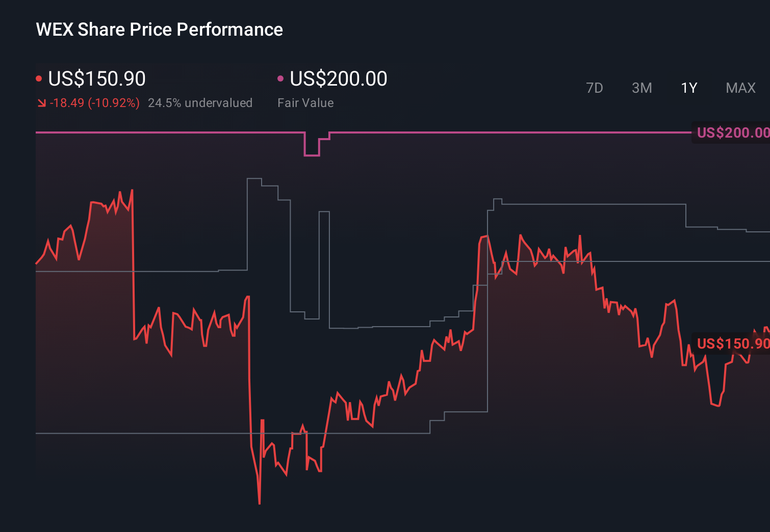This screenshot has width=770, height=532.
Task: Select the MAX time range
Action: [740, 88]
